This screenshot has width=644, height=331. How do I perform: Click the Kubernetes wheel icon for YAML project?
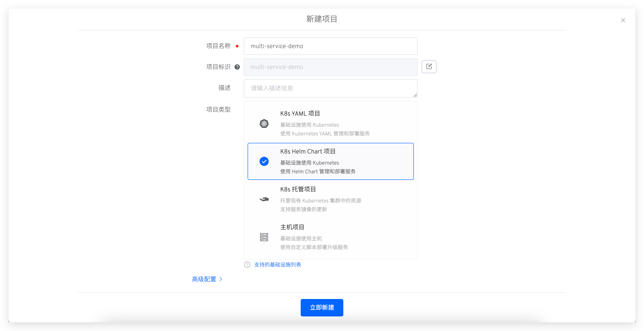(x=264, y=124)
